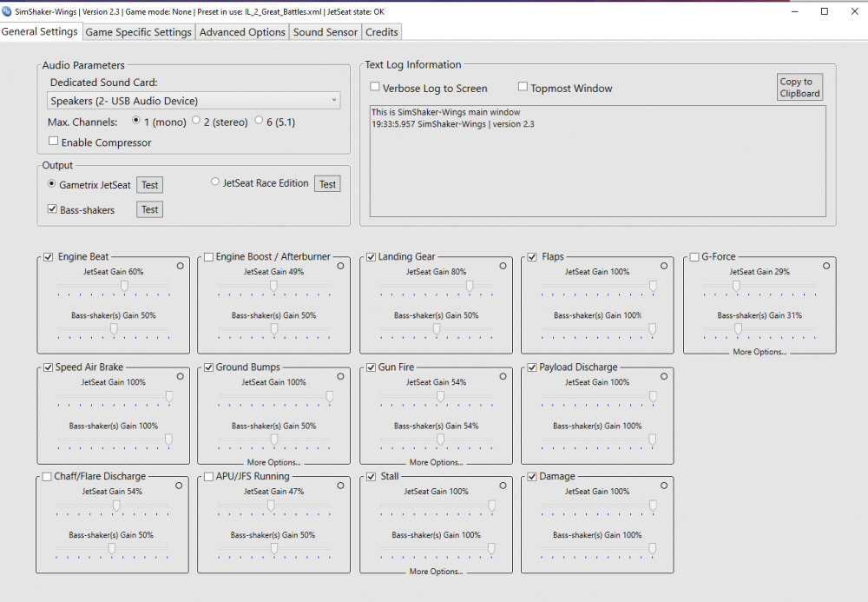Viewport: 868px width, 602px height.
Task: Maximize the SimShaker-Wings window
Action: (x=825, y=11)
